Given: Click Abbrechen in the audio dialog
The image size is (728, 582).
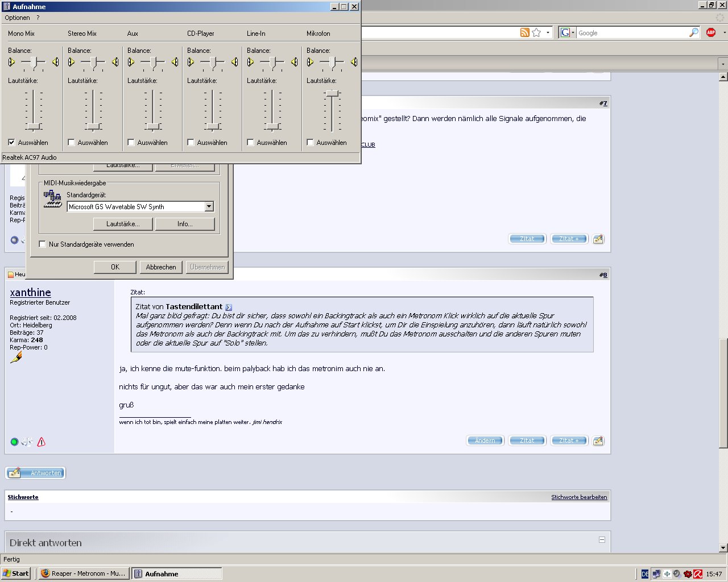Looking at the screenshot, I should 161,267.
